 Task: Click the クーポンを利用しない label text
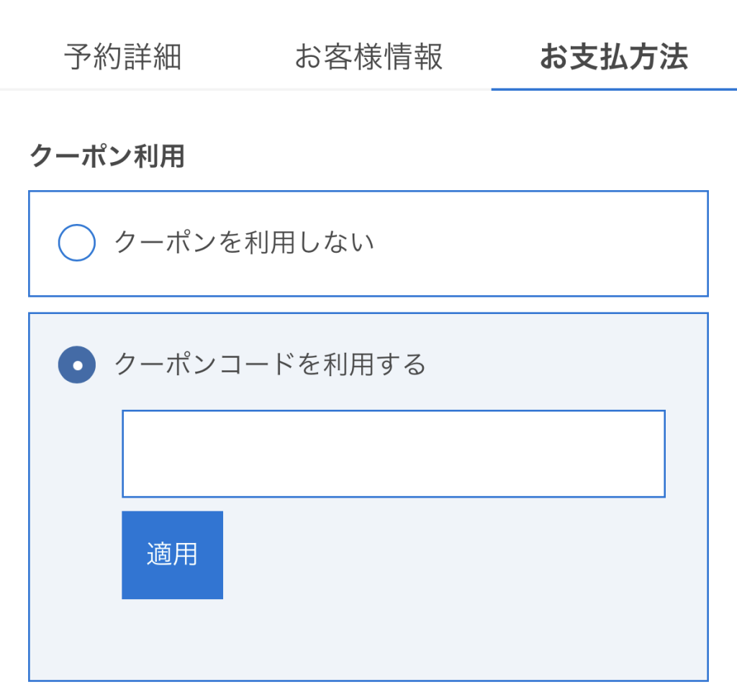click(245, 243)
